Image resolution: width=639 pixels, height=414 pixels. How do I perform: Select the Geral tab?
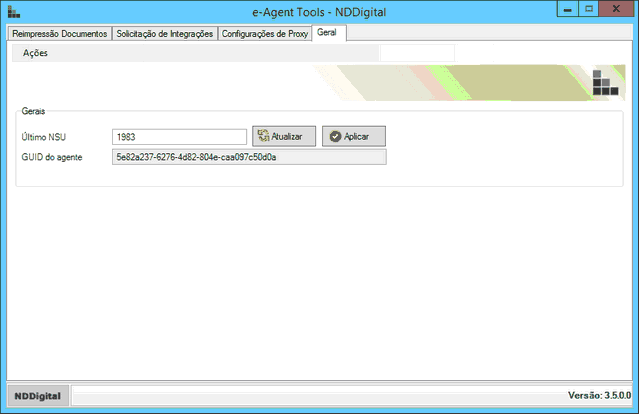coord(329,33)
